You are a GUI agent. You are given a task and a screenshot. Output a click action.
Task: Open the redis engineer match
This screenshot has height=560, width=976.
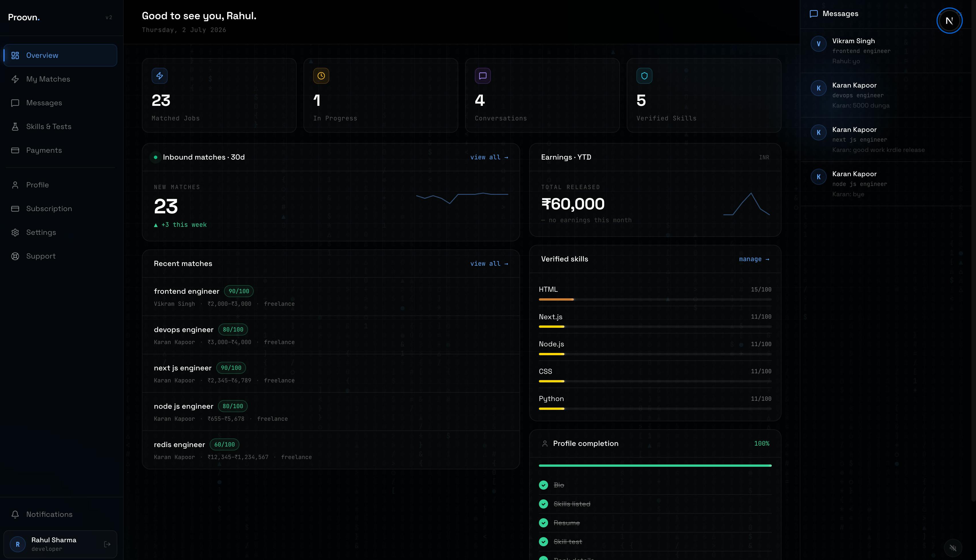pos(331,450)
